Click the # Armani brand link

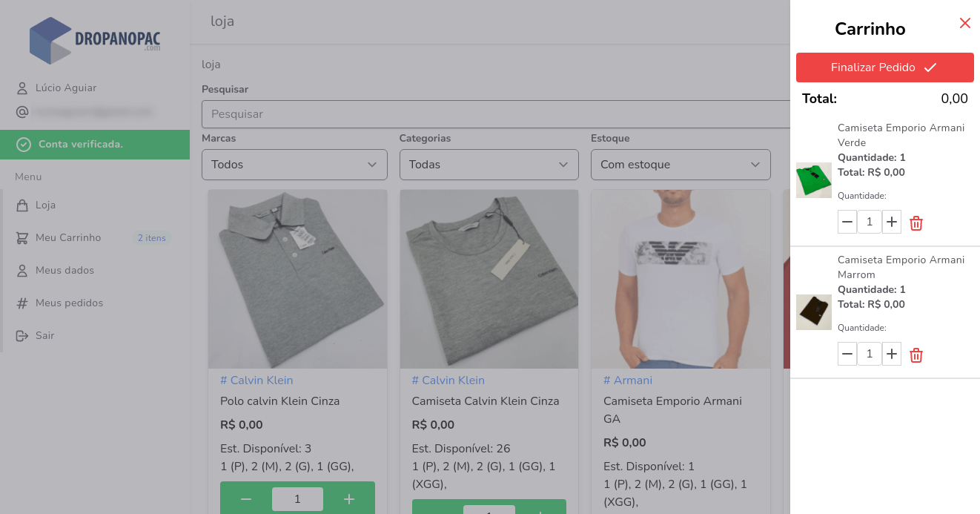pyautogui.click(x=628, y=380)
